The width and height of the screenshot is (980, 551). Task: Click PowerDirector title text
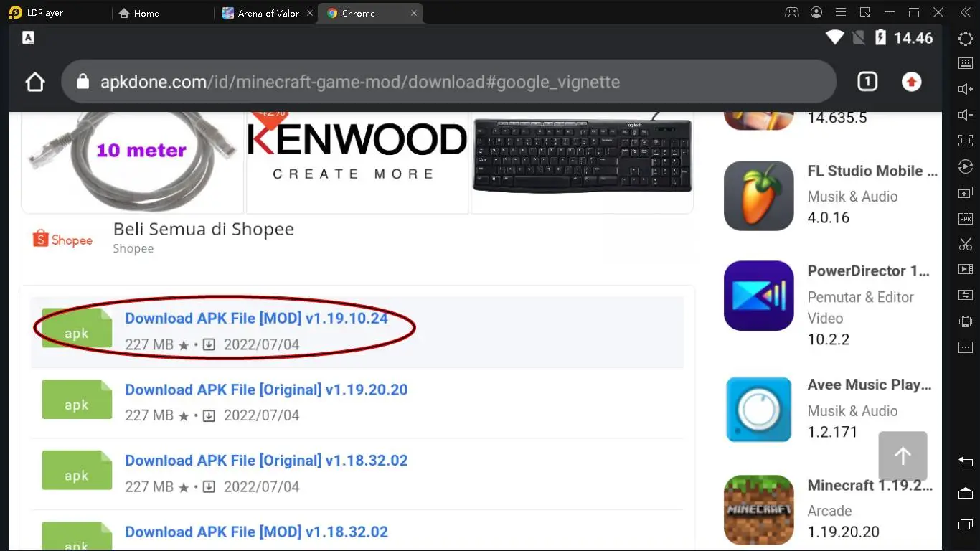point(868,271)
